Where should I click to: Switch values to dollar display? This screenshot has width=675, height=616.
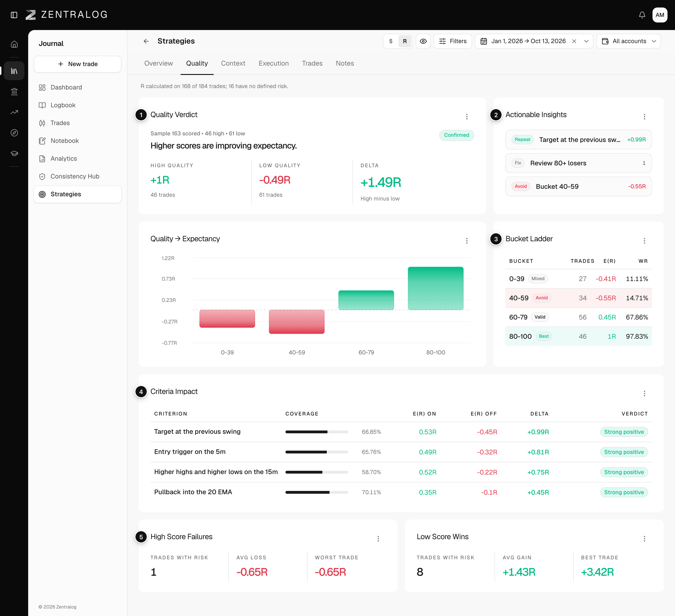[391, 41]
